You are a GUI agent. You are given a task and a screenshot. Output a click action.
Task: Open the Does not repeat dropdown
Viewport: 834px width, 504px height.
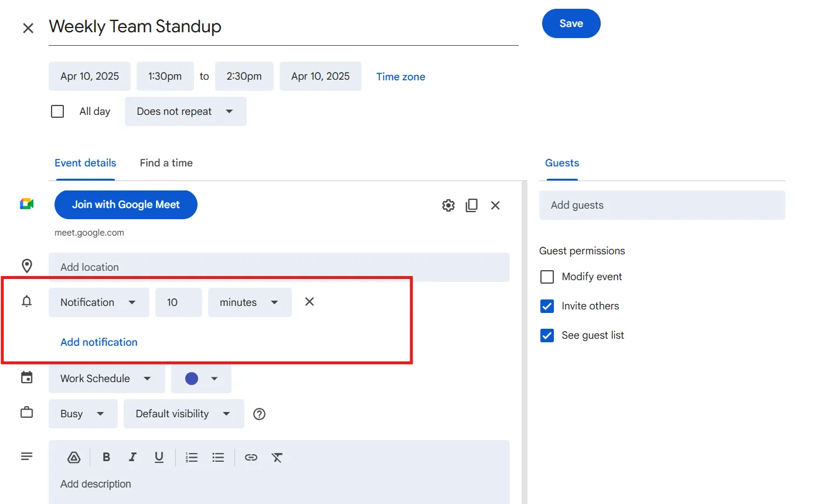tap(186, 111)
